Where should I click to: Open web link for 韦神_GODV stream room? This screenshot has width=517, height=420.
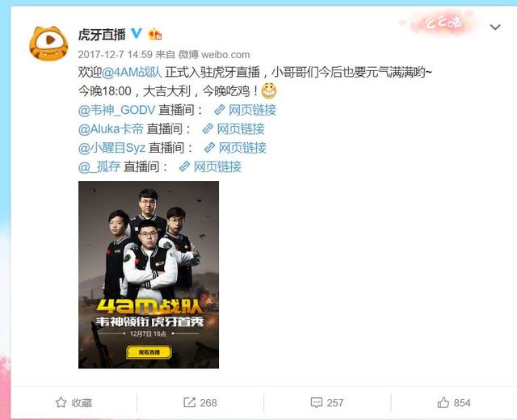[x=246, y=110]
